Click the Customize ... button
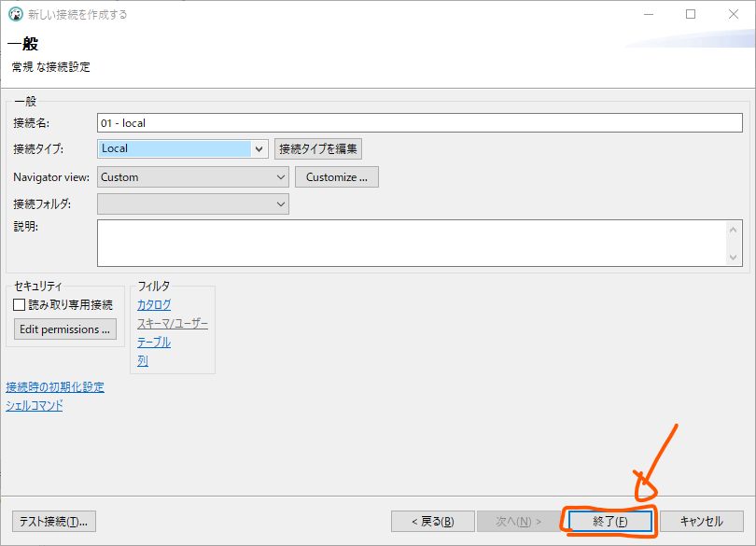 [337, 177]
